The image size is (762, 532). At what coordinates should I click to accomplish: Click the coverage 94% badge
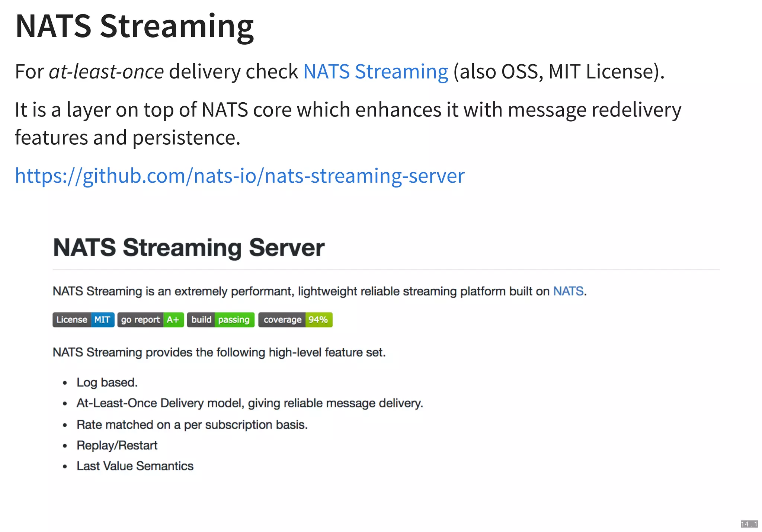click(x=295, y=320)
